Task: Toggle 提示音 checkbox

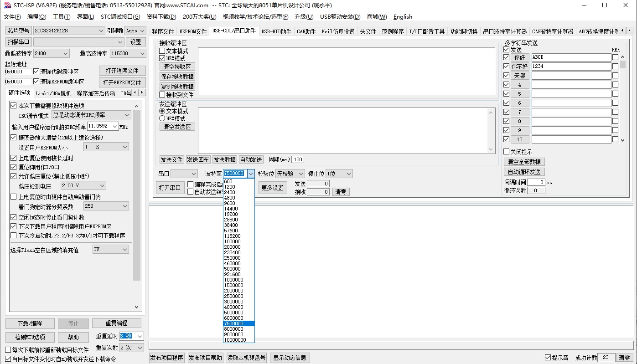Action: (x=548, y=358)
